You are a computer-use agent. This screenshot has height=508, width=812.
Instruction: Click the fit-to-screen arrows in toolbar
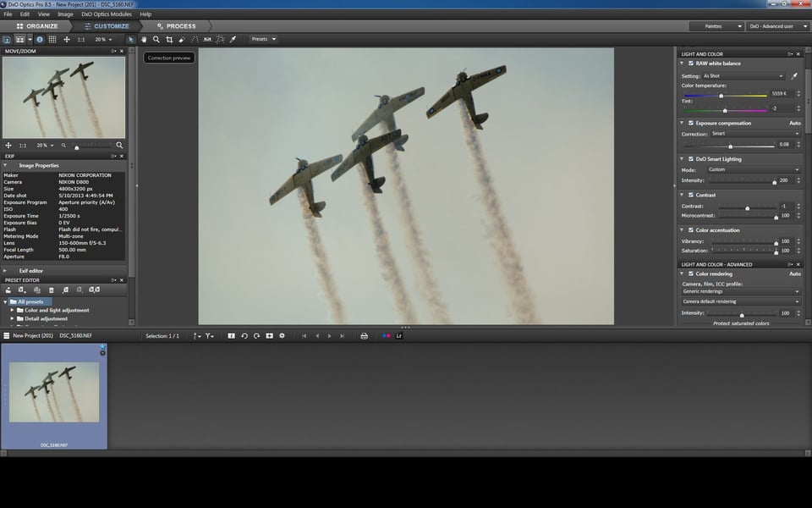click(x=66, y=40)
